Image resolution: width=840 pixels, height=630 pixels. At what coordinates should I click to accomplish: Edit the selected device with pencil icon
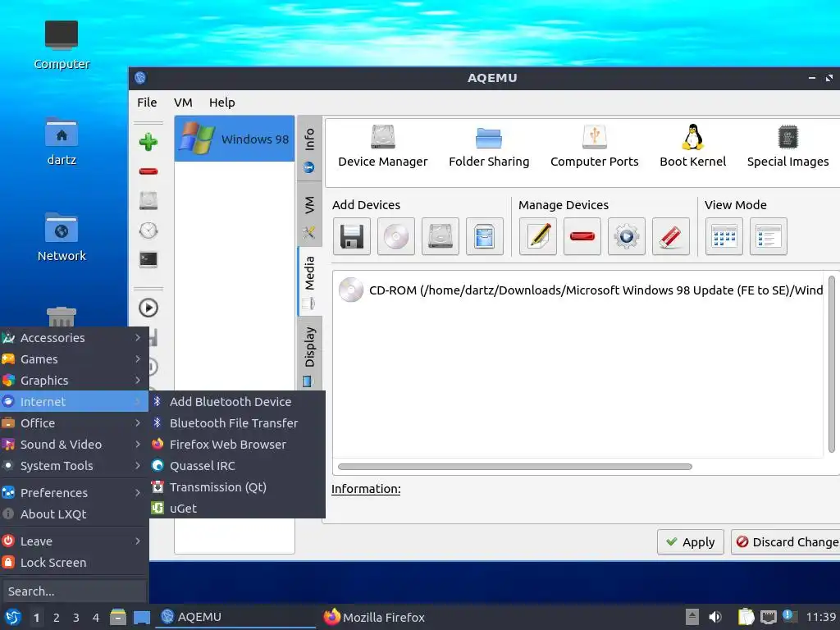[x=538, y=236]
